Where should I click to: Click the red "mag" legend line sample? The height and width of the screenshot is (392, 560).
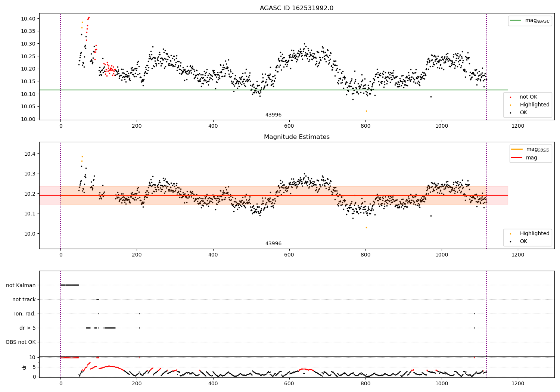pos(517,158)
